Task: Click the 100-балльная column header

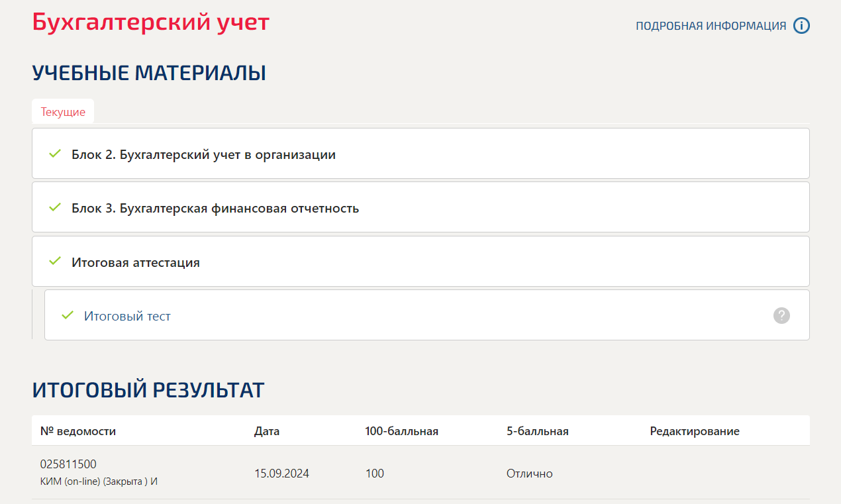Action: 401,431
